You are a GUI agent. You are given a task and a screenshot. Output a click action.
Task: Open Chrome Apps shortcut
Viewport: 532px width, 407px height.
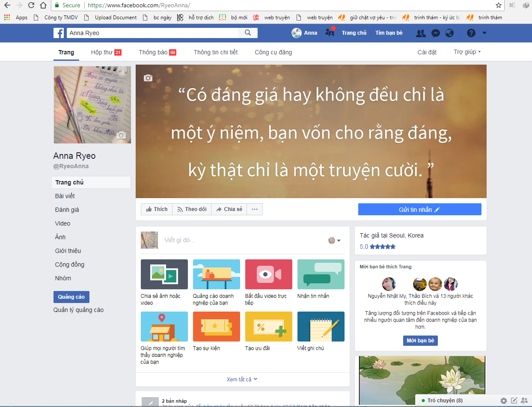point(15,18)
